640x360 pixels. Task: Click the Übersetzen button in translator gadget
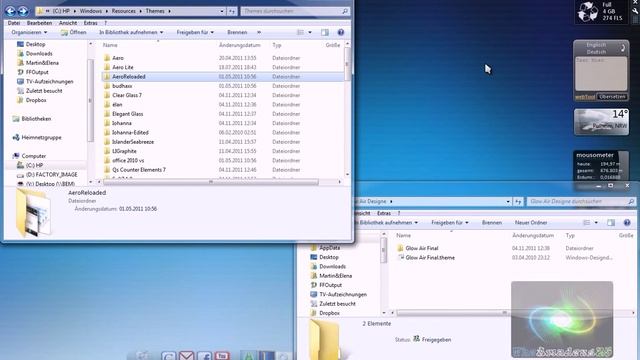612,97
